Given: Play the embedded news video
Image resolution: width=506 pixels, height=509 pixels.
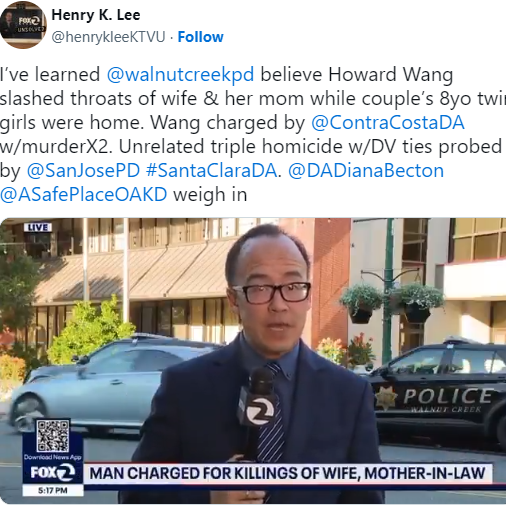Looking at the screenshot, I should [x=253, y=361].
